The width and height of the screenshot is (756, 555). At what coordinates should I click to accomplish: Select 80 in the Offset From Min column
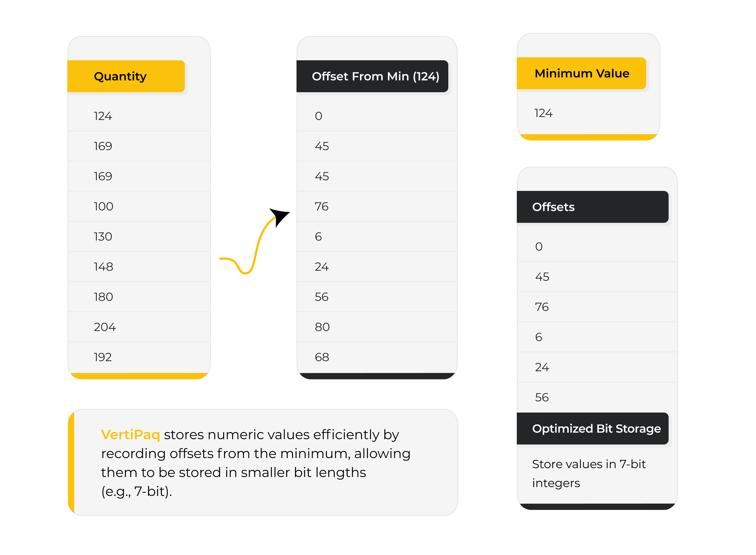322,327
